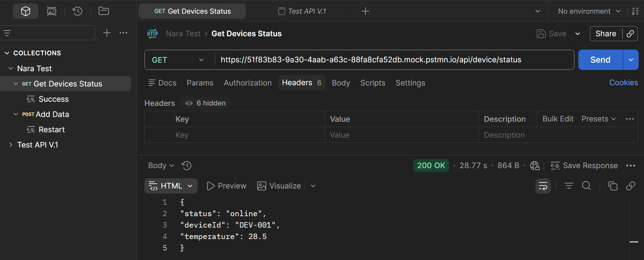Click the request URL field
644x260 pixels.
394,60
